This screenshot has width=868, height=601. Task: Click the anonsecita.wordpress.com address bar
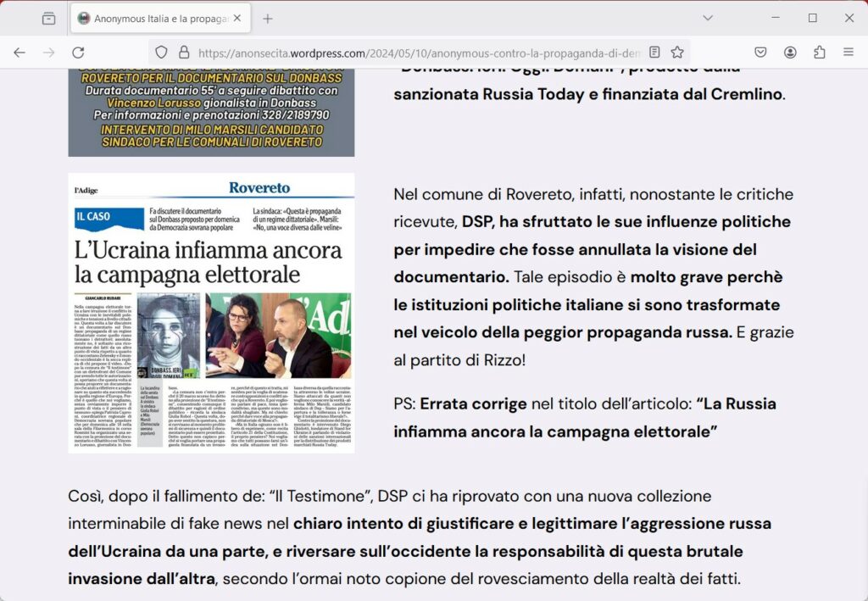[x=415, y=53]
